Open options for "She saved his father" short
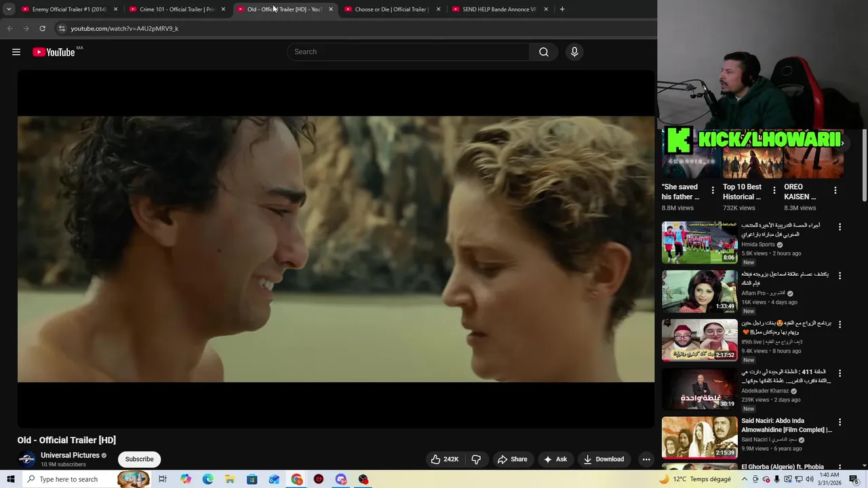The image size is (868, 488). click(712, 190)
